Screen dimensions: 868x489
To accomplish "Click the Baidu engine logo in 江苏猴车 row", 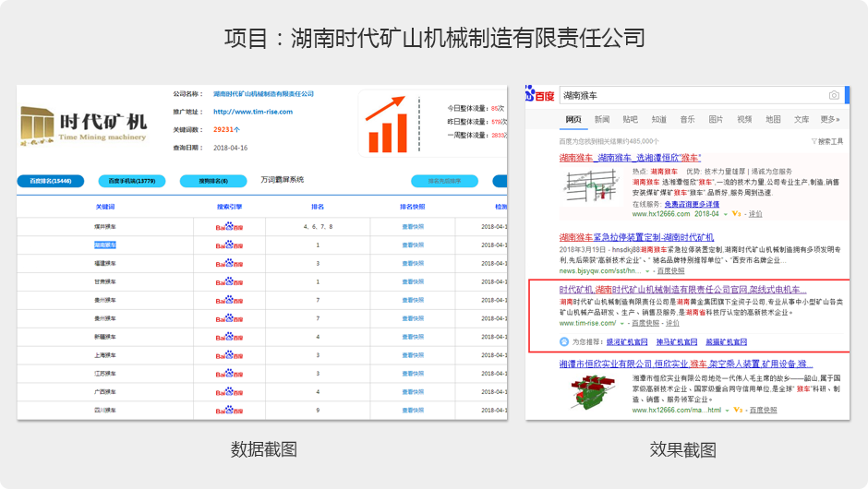I will point(229,374).
